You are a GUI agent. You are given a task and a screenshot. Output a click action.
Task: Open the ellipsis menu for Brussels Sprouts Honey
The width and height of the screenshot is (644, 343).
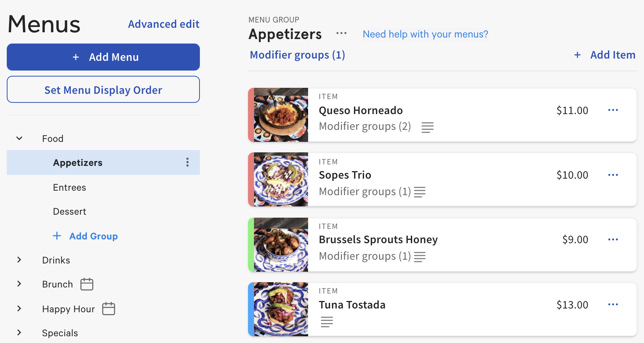pos(613,239)
